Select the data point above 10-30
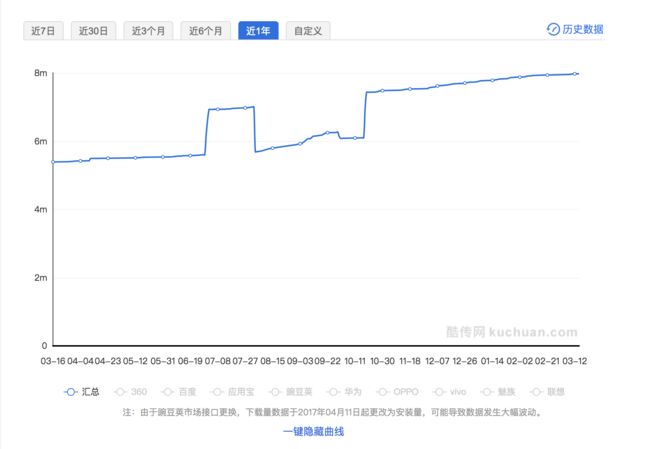 click(382, 90)
